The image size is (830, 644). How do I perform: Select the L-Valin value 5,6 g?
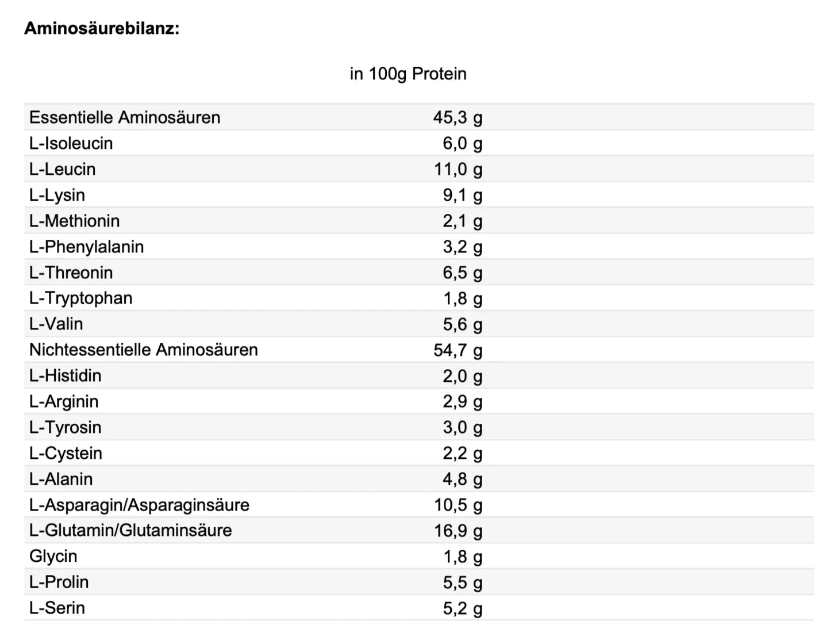point(462,324)
